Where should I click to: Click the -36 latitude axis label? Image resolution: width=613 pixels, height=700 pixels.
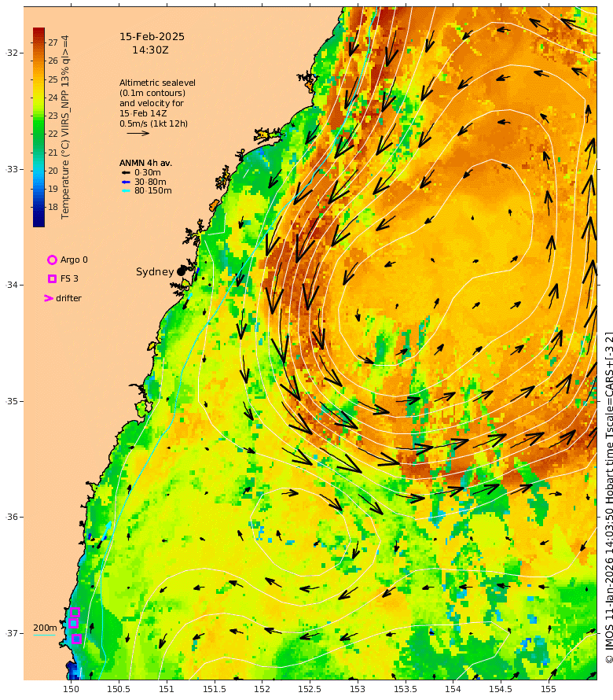13,517
